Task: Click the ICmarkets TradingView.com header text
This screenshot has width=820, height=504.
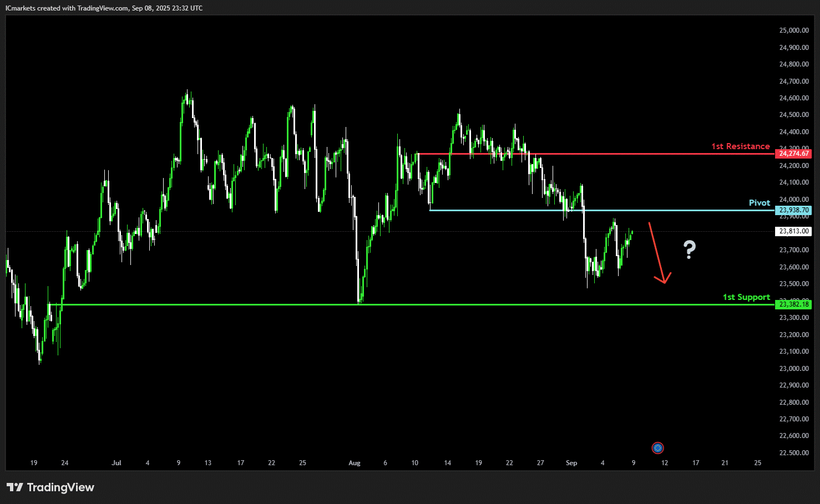Action: click(104, 8)
